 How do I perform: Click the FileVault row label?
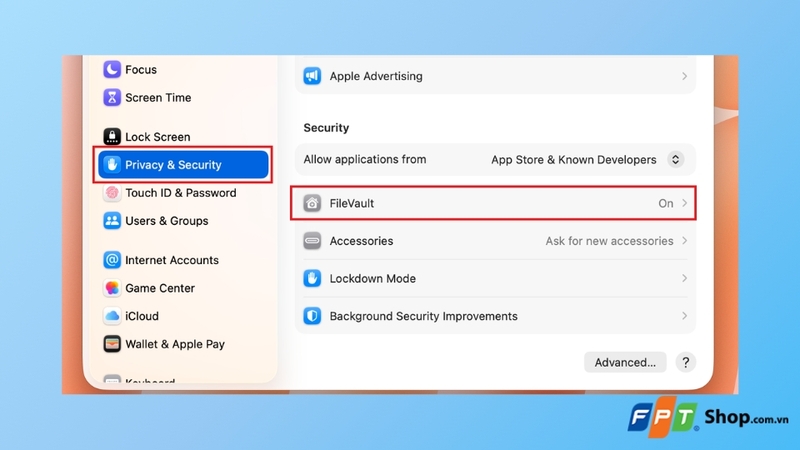pyautogui.click(x=352, y=203)
